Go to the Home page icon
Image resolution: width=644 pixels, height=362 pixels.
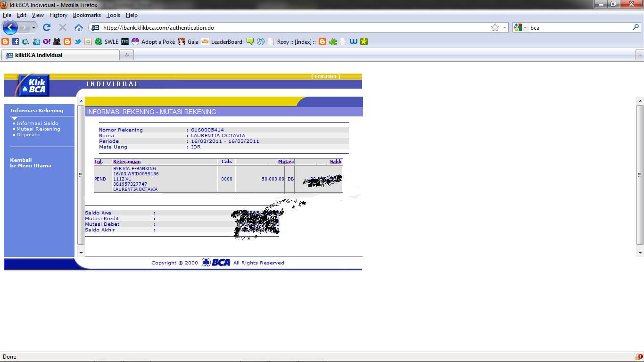click(x=79, y=27)
